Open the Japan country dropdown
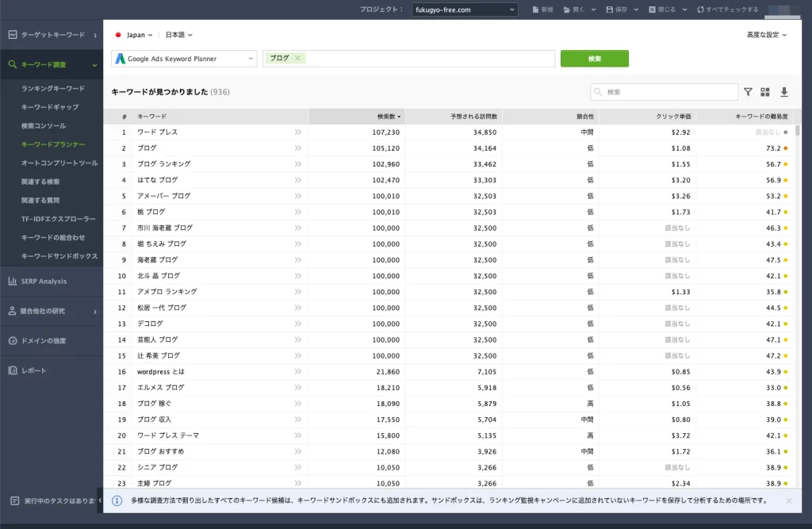 click(134, 35)
